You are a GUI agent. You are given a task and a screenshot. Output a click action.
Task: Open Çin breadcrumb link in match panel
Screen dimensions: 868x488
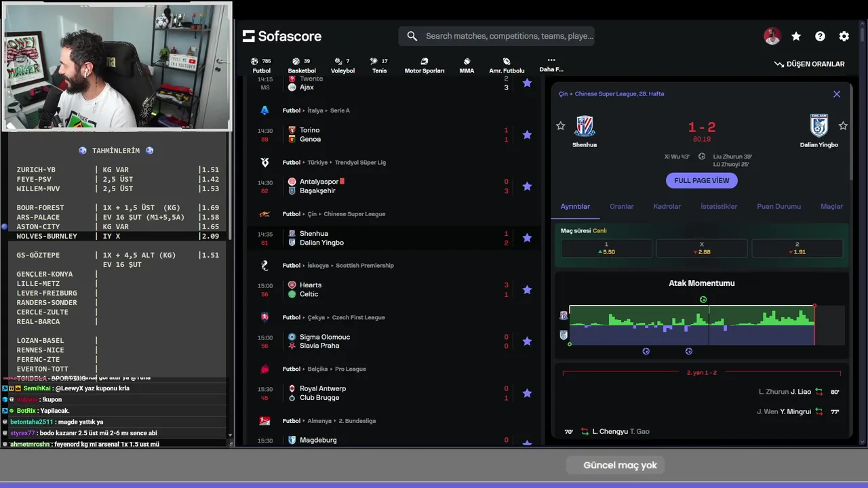(563, 94)
